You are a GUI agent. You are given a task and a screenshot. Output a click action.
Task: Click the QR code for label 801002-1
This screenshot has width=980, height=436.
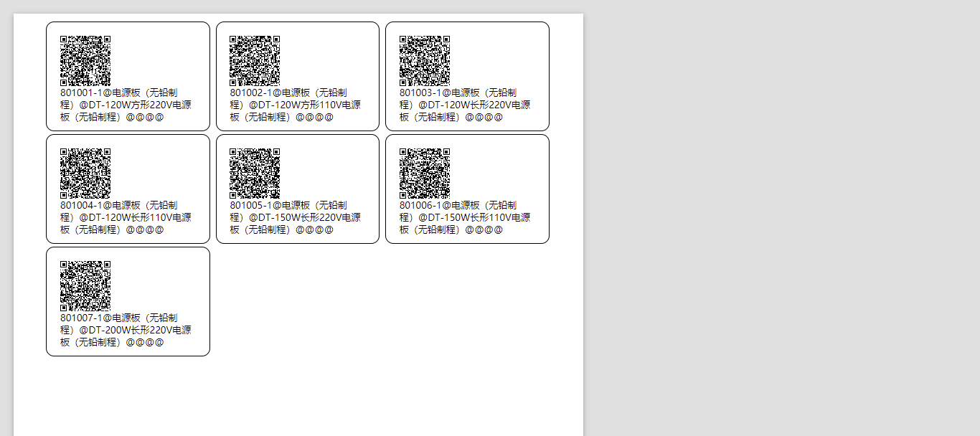coord(255,61)
